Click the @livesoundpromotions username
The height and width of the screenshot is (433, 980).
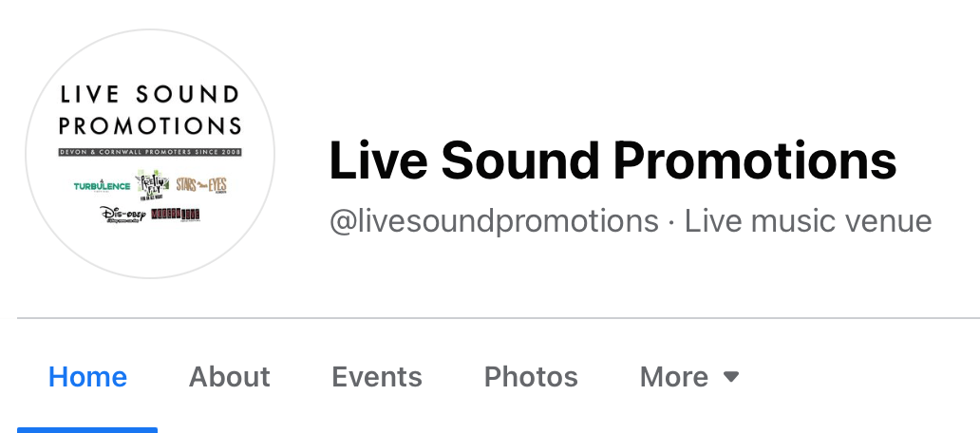494,221
